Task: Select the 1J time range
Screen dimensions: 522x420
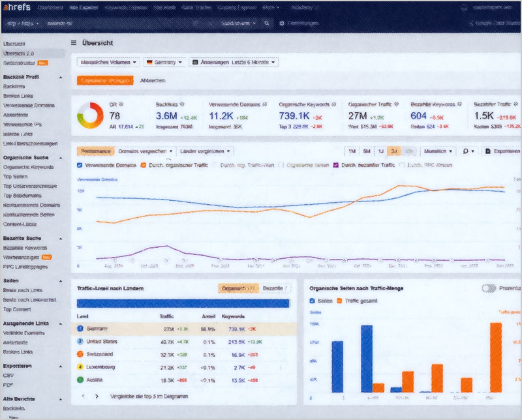Action: click(x=381, y=151)
